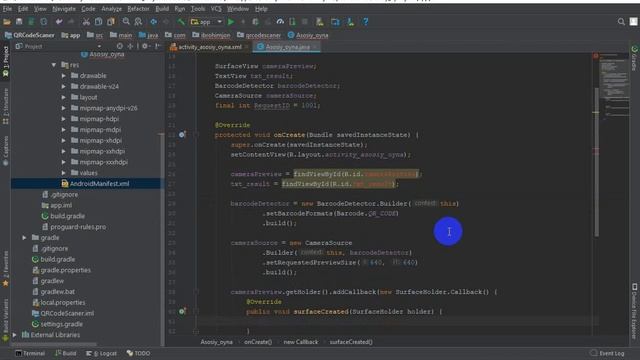Click the collapse all icon in Project panel
This screenshot has width=640, height=360.
coord(130,47)
